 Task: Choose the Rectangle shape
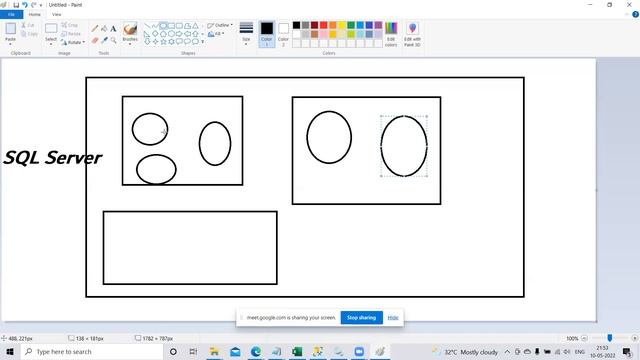coord(171,26)
